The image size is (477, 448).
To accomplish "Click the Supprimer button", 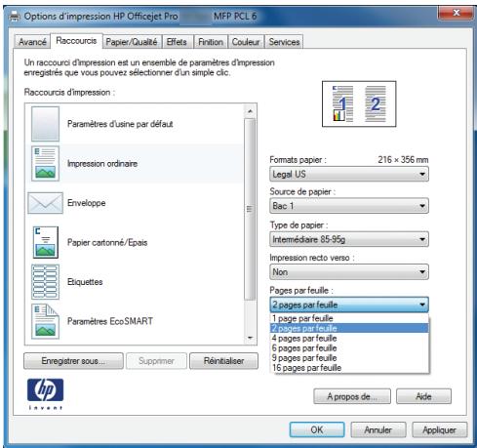I will (156, 361).
